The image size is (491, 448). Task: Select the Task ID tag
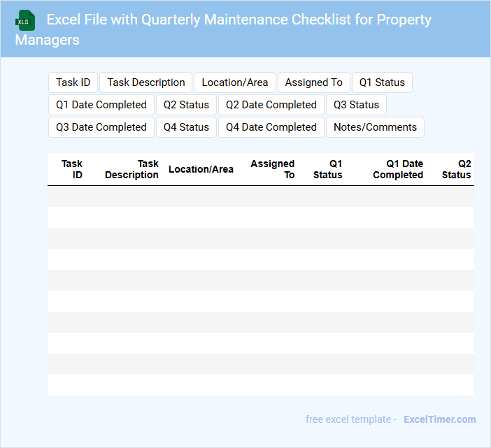(x=73, y=82)
